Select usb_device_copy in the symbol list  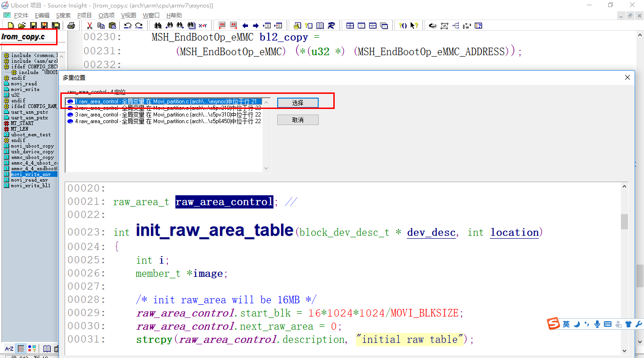pos(32,151)
